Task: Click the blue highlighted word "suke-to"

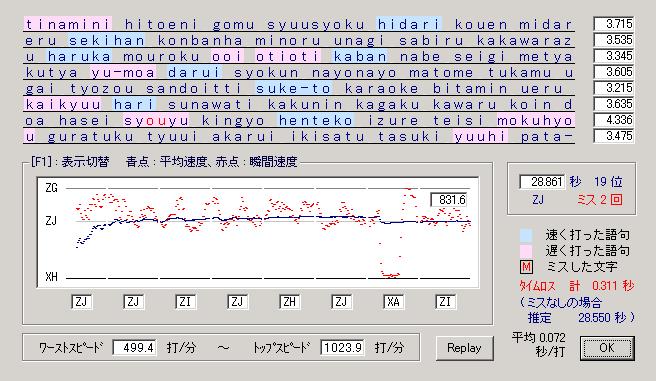Action: click(294, 89)
